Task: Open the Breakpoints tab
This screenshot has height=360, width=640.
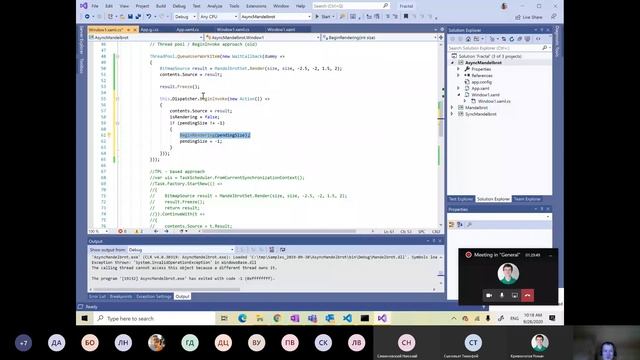Action: (x=121, y=296)
